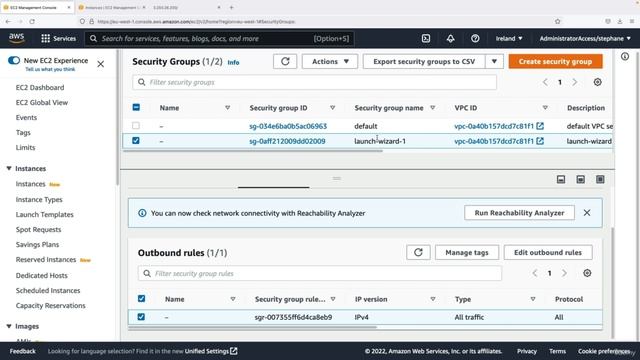Expand details pane to full height

point(600,179)
